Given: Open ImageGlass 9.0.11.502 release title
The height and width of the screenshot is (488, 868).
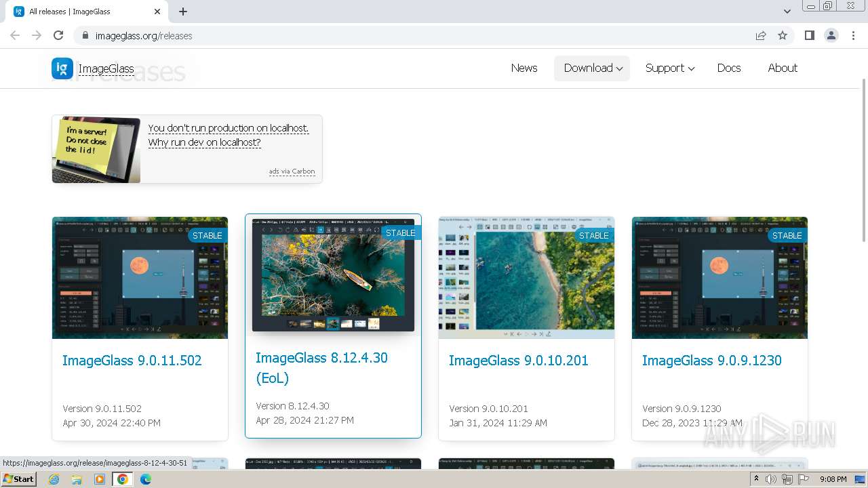Looking at the screenshot, I should coord(132,361).
